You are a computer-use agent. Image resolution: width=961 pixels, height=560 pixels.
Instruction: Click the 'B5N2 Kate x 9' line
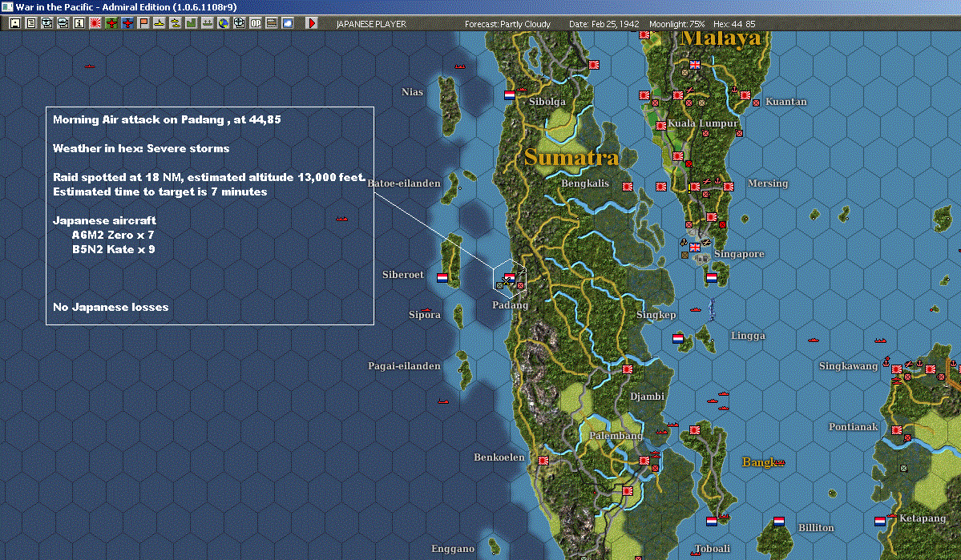pyautogui.click(x=113, y=249)
